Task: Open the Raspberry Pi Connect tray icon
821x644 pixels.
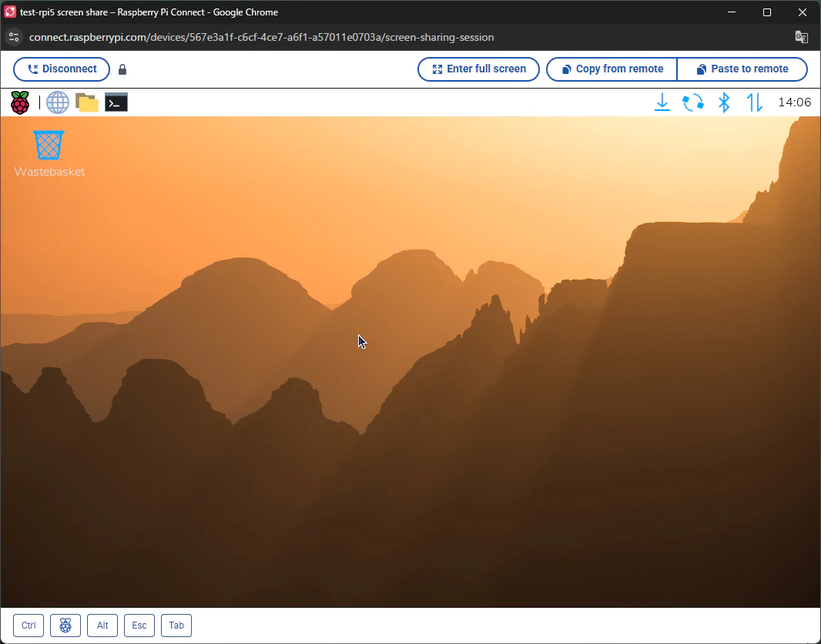Action: [x=693, y=102]
